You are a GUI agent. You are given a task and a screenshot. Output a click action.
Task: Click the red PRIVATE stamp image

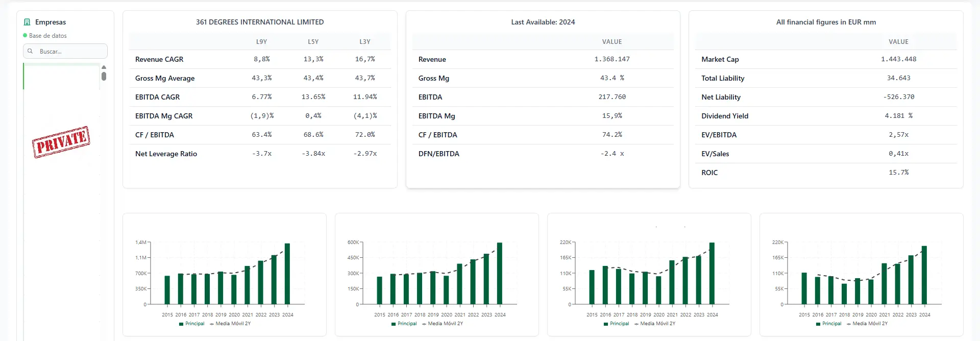(61, 141)
